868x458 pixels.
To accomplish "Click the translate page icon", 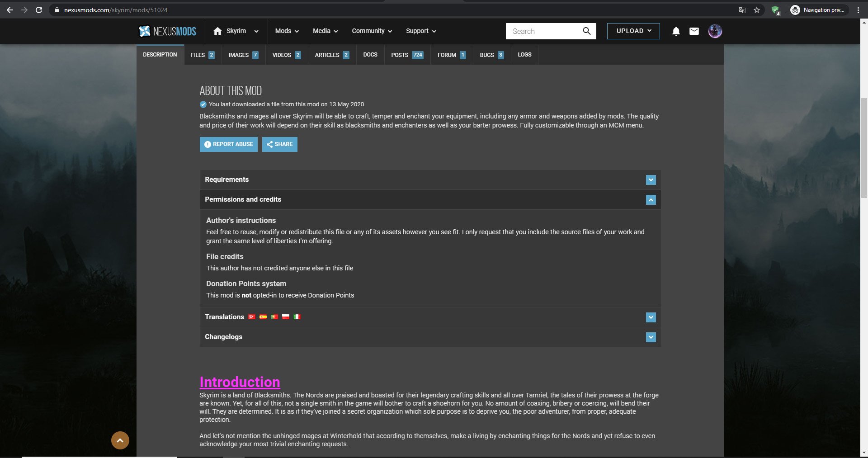I will pyautogui.click(x=742, y=10).
